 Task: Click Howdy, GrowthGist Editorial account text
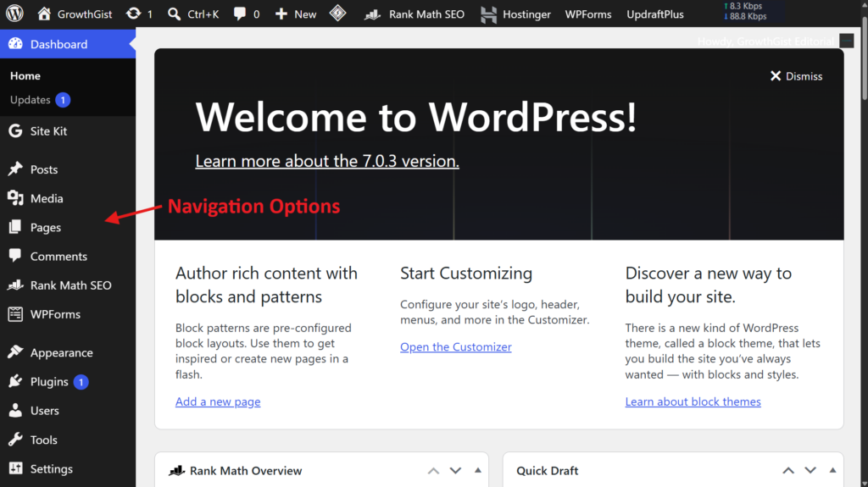(765, 42)
